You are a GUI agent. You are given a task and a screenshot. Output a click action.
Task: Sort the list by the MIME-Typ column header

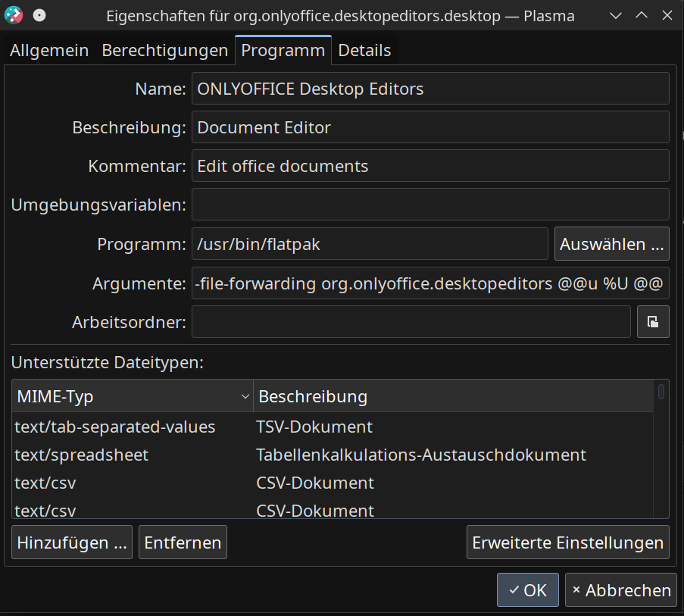pos(132,396)
